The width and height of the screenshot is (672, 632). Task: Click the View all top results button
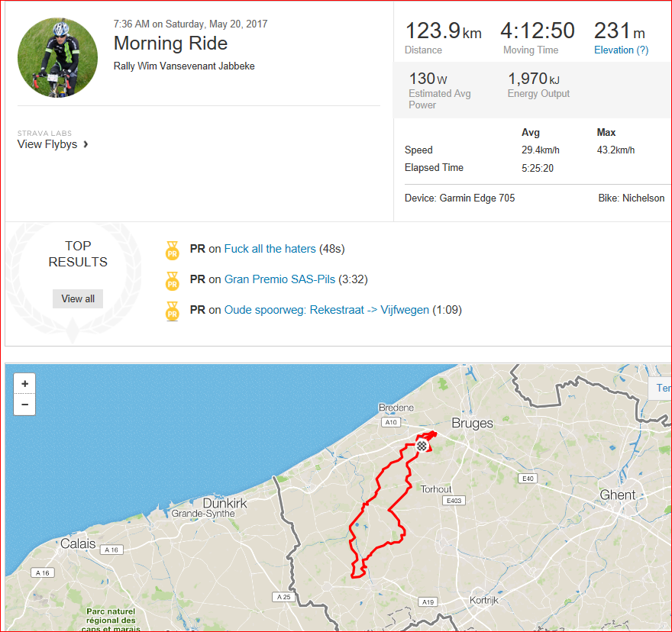[x=78, y=298]
